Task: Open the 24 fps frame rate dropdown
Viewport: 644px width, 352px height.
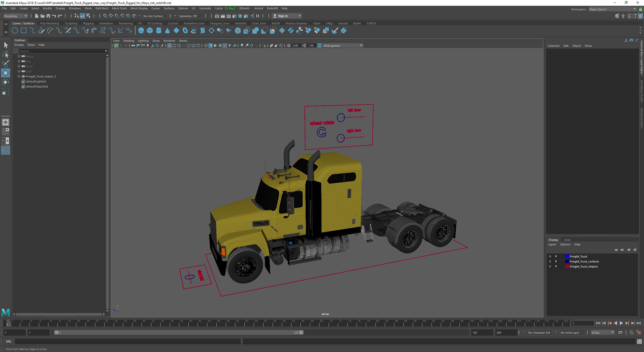Action: [x=603, y=332]
